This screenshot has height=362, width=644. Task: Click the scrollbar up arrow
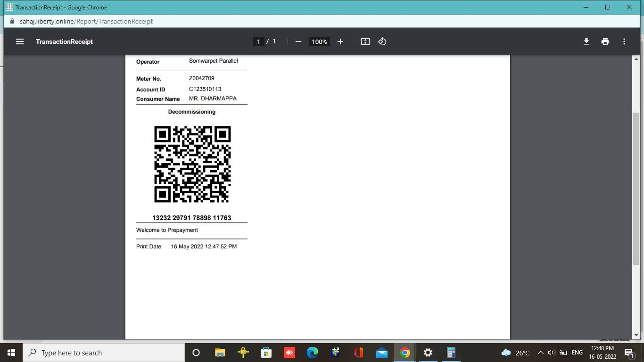pyautogui.click(x=636, y=58)
